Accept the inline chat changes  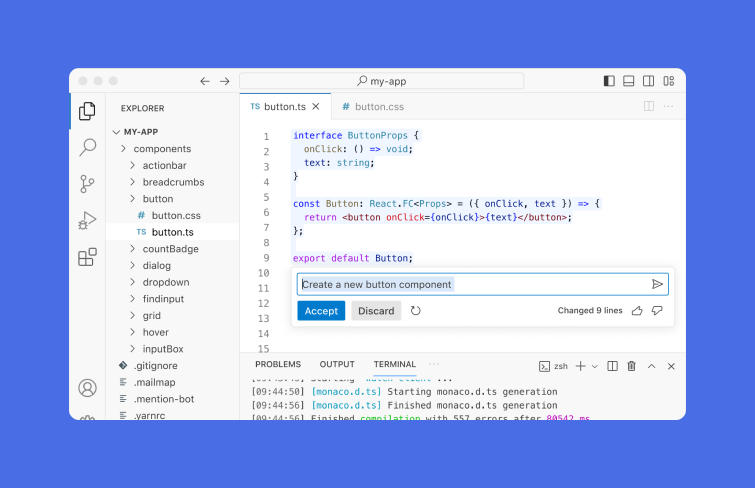(321, 311)
